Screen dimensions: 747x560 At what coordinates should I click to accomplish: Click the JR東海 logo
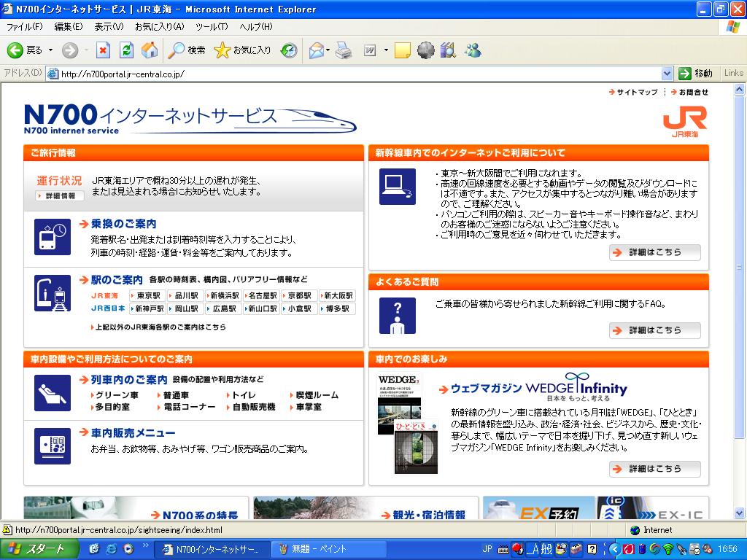coord(685,122)
